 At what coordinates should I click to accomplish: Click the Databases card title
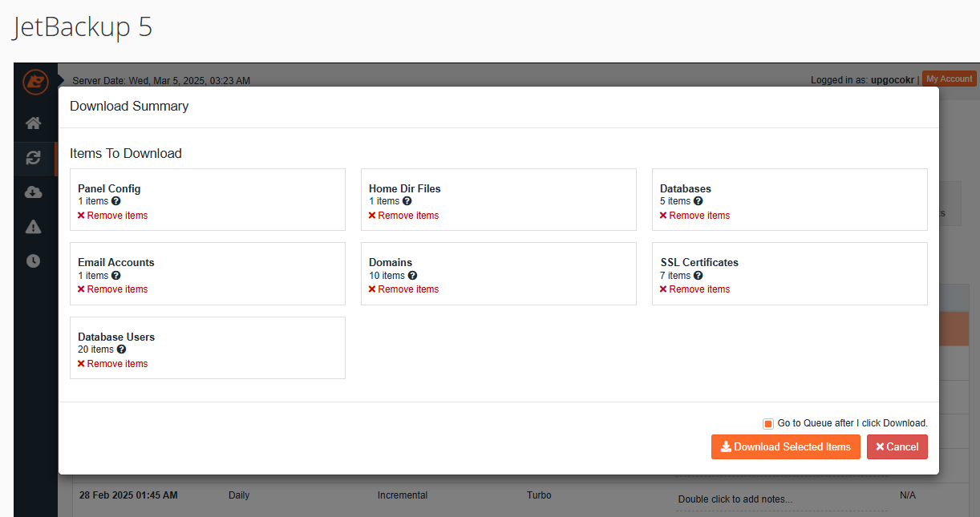686,188
